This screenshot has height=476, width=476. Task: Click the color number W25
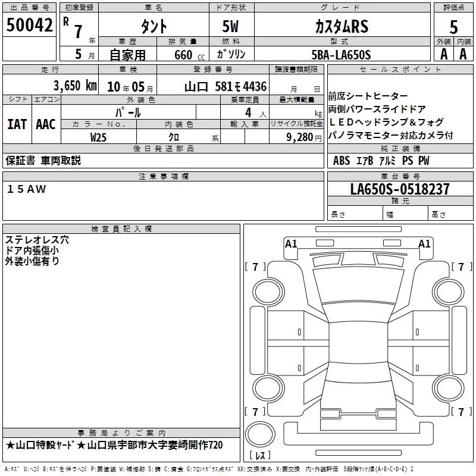98,137
